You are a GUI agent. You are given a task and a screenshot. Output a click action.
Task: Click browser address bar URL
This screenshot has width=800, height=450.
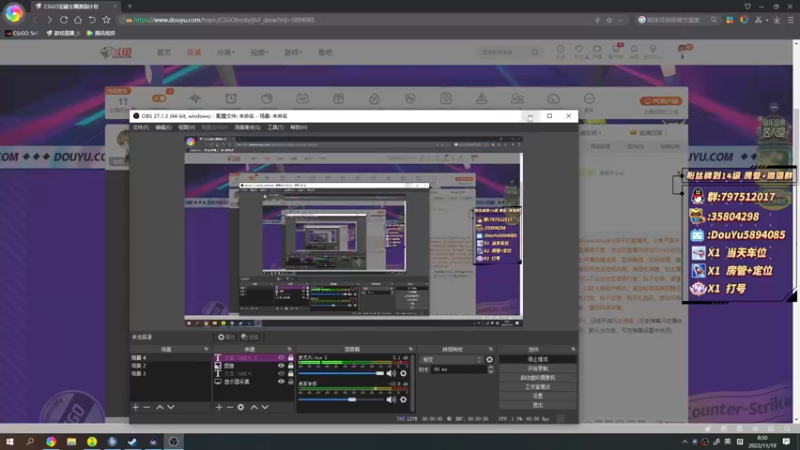point(224,20)
